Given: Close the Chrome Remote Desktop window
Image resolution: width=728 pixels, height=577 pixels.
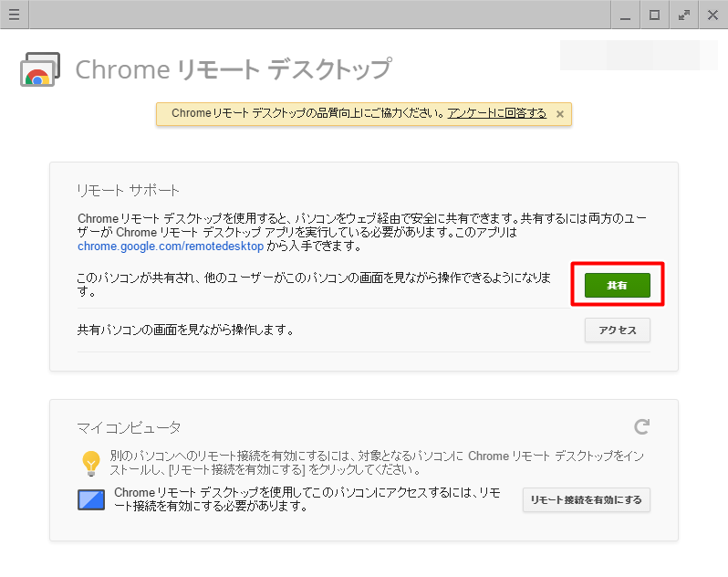Looking at the screenshot, I should (712, 15).
